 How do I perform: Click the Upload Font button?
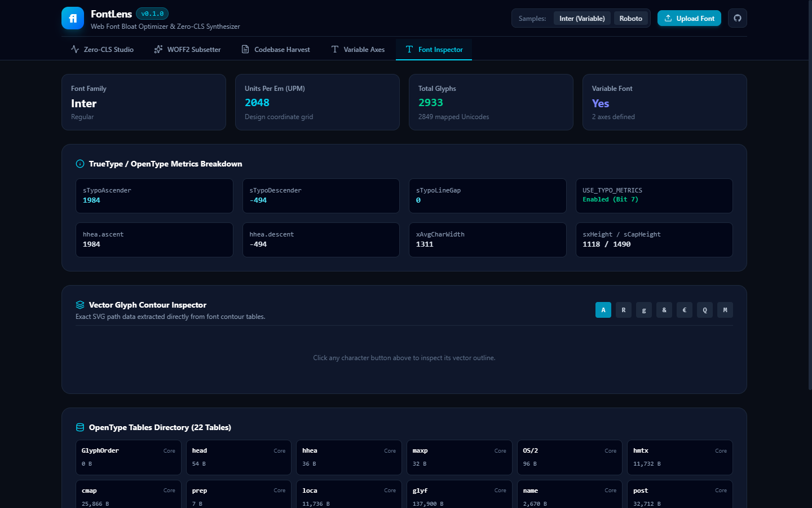[x=689, y=18]
